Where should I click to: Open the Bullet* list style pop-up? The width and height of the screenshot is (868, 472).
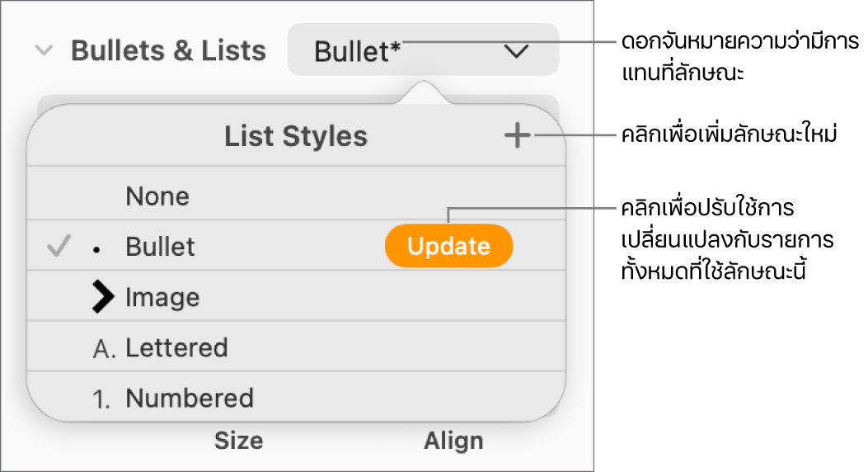pyautogui.click(x=422, y=51)
